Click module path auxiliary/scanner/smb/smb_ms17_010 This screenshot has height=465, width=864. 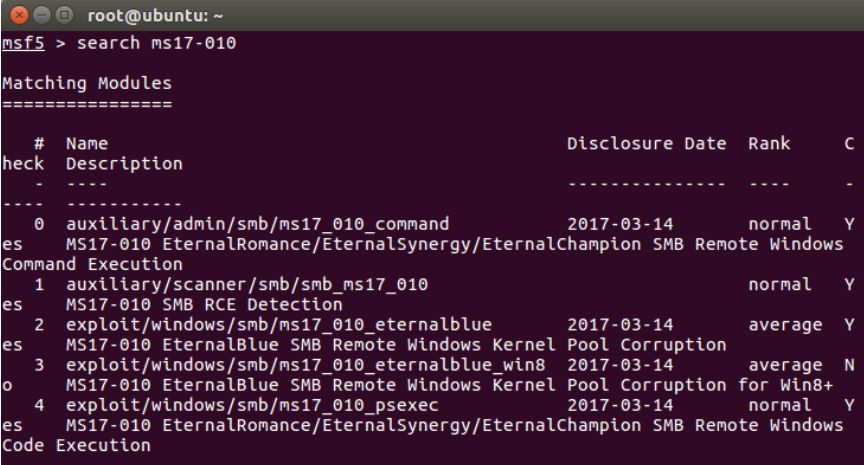point(247,285)
